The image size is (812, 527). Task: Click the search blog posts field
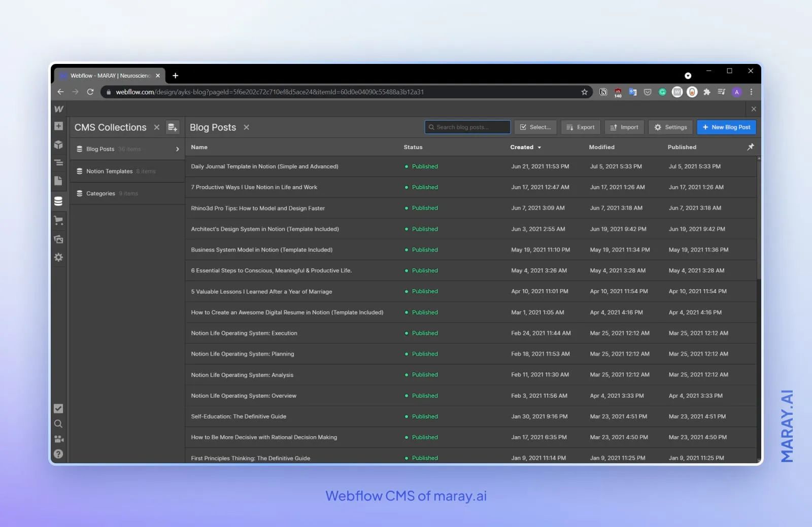(x=467, y=127)
